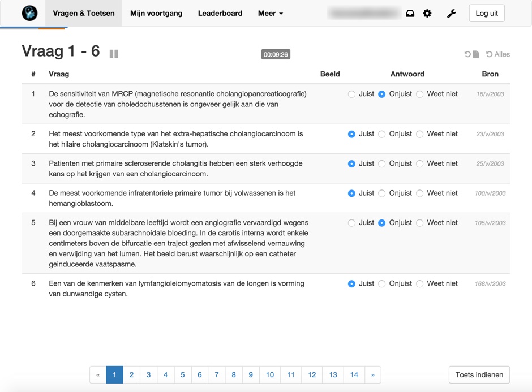Screen dimensions: 532x392
Task: Open the Mijn voortgang tab
Action: [156, 13]
